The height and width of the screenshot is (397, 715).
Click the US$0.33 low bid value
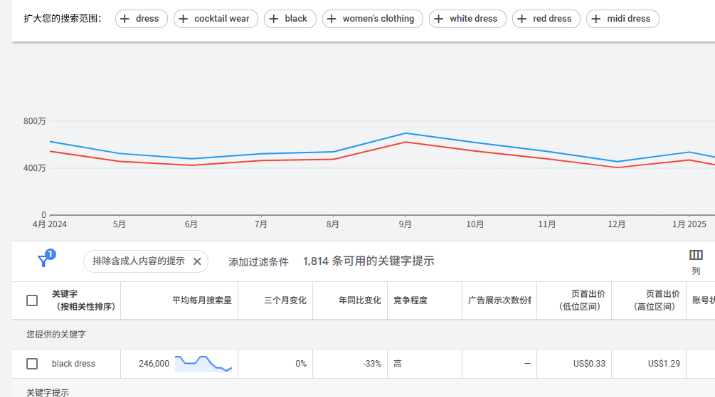tap(589, 364)
